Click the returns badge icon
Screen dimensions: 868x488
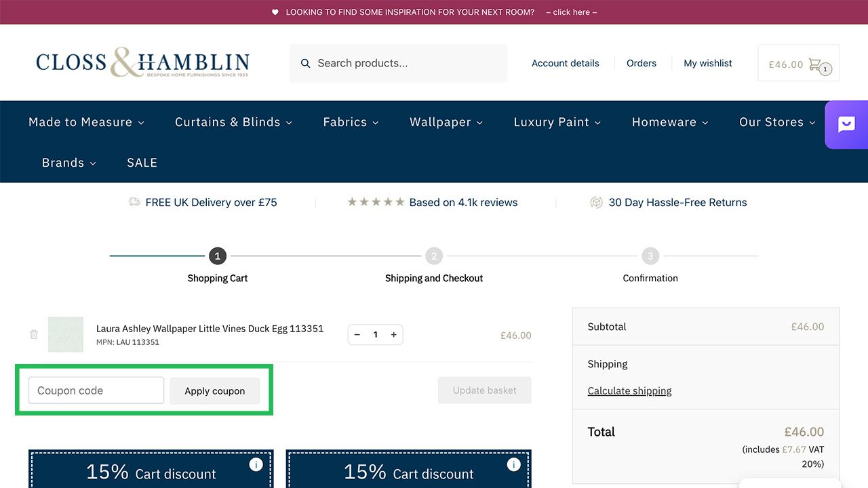(596, 202)
